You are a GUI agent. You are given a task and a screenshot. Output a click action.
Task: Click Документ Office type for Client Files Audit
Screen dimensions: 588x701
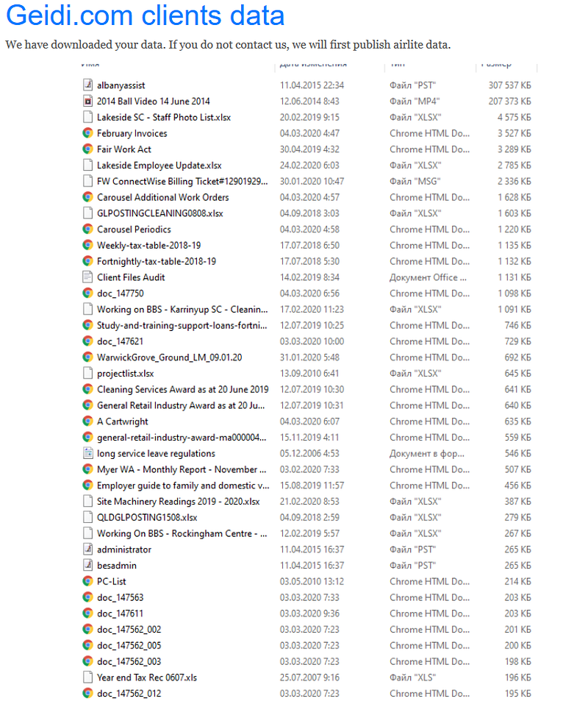click(x=428, y=277)
